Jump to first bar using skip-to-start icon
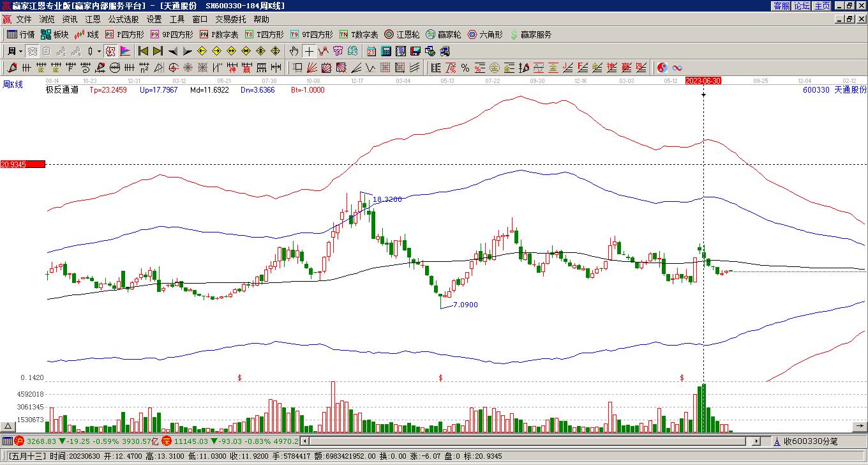868x465 pixels. click(x=143, y=51)
